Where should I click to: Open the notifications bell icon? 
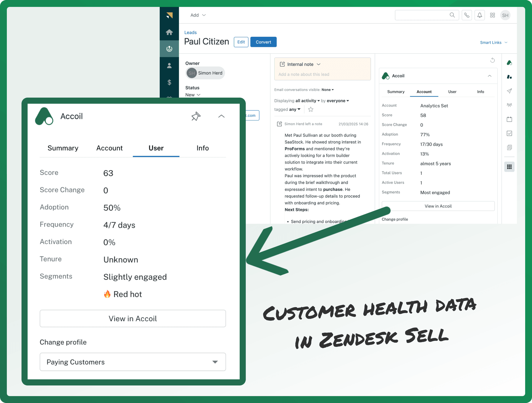pyautogui.click(x=480, y=15)
